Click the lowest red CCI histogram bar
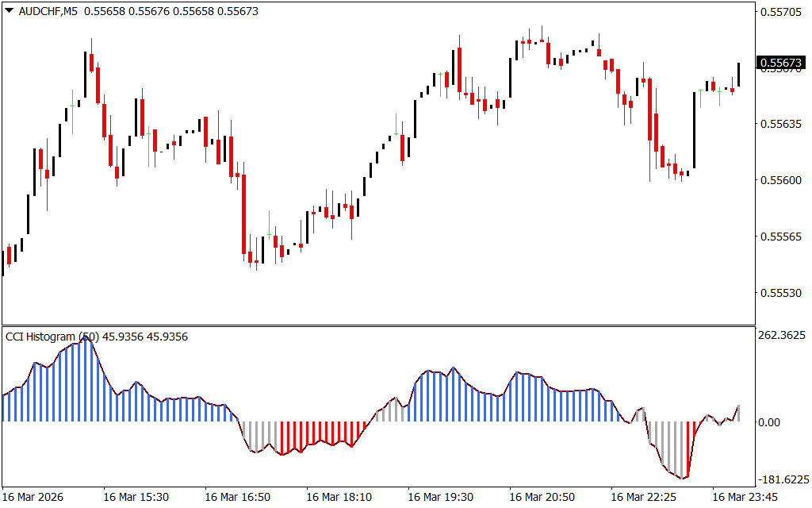 coord(687,451)
